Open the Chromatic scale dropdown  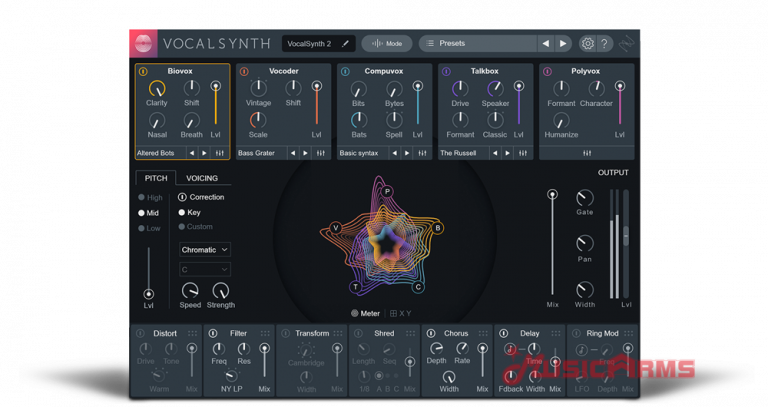click(205, 249)
